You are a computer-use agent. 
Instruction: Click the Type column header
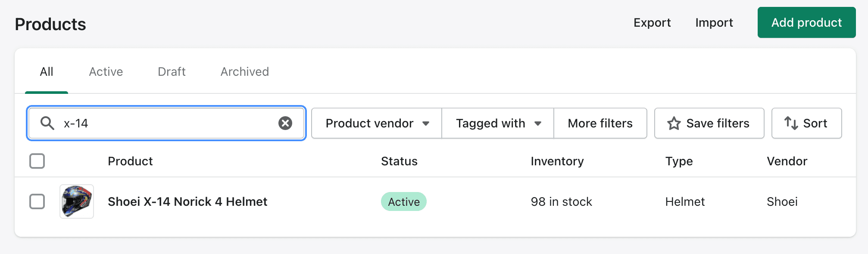(x=679, y=161)
